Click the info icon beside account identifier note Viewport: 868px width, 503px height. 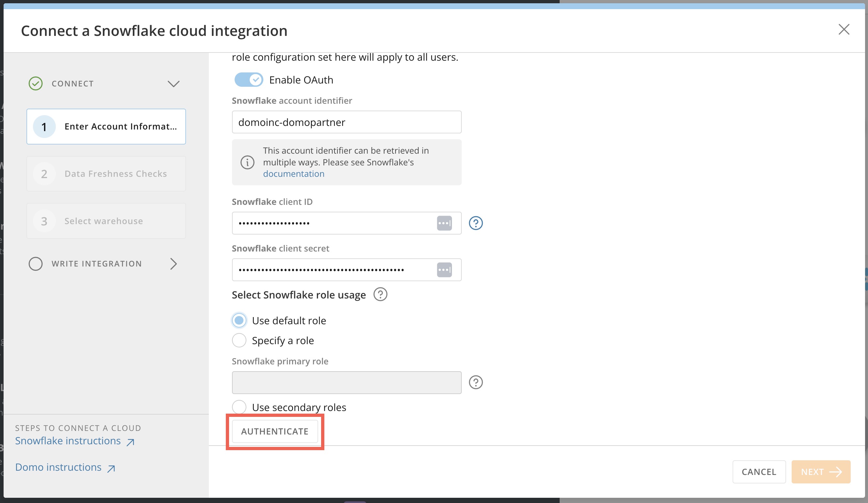(x=247, y=162)
